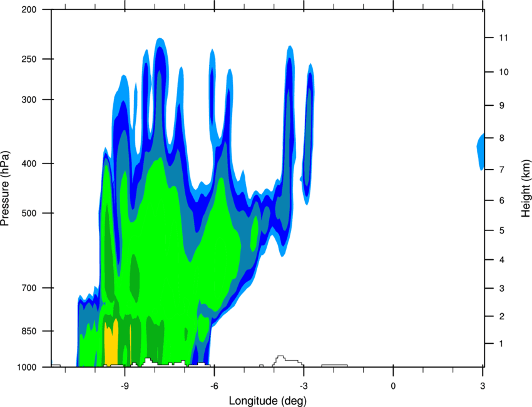Viewport: 532px width, 407px height.
Task: Pick the 9 km height label
Action: (501, 106)
